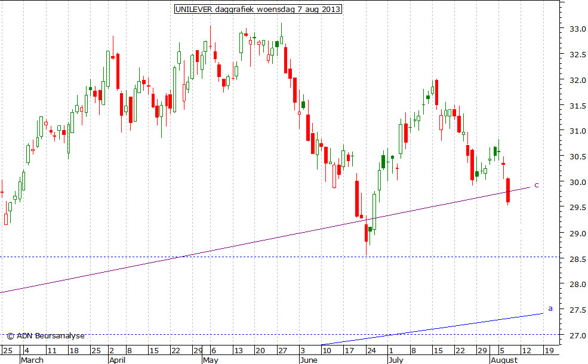Viewport: 588px width, 364px height.
Task: Select the '24' date axis label
Action: [371, 351]
